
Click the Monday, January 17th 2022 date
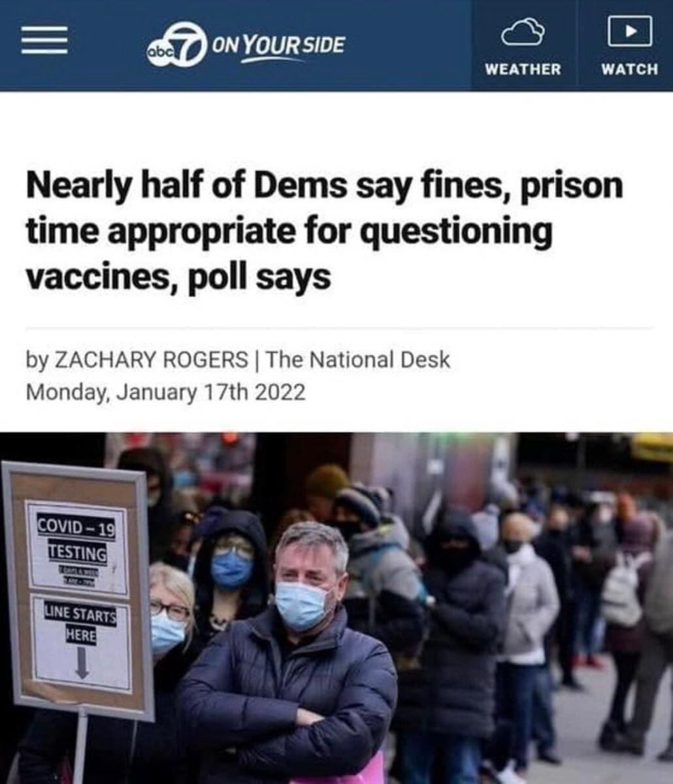coord(165,392)
